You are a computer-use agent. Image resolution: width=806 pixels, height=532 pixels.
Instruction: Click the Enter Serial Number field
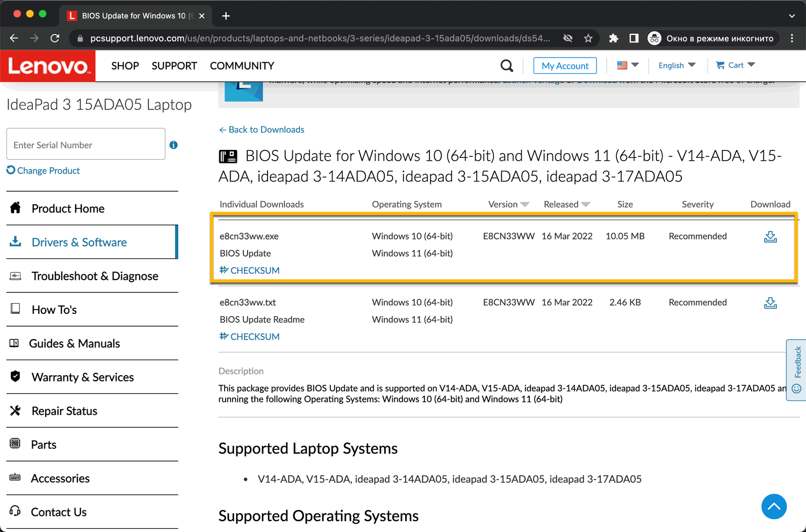[x=86, y=145]
